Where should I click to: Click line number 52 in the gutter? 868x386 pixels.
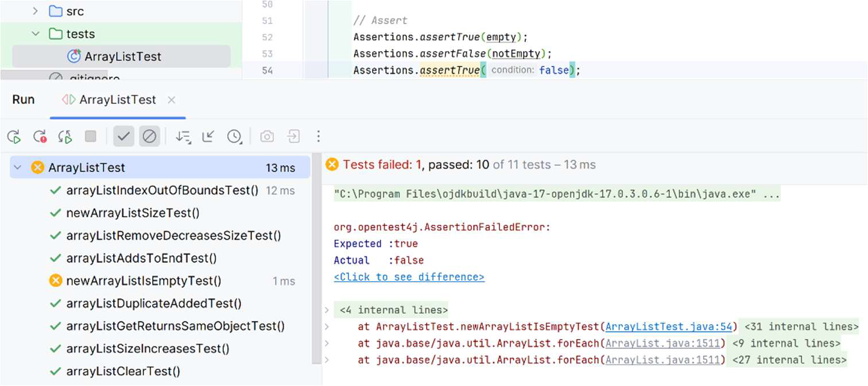pyautogui.click(x=267, y=37)
